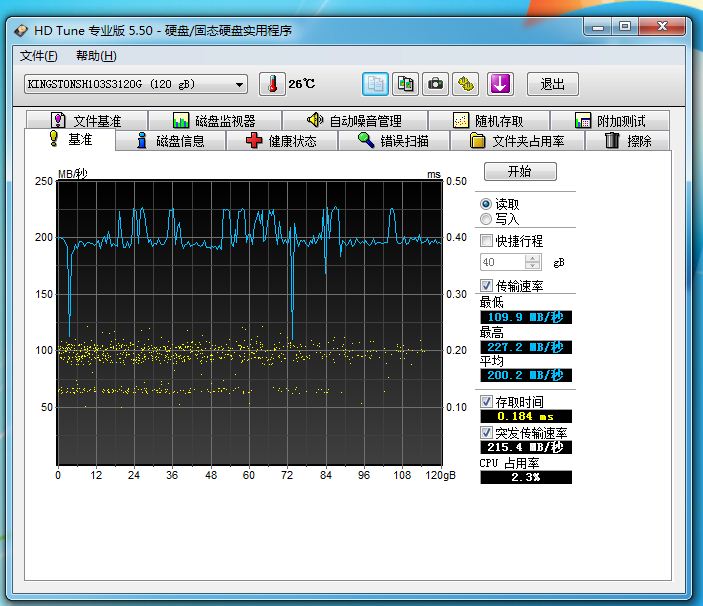Click the minimum 109.9 MB/秒 value

point(526,317)
